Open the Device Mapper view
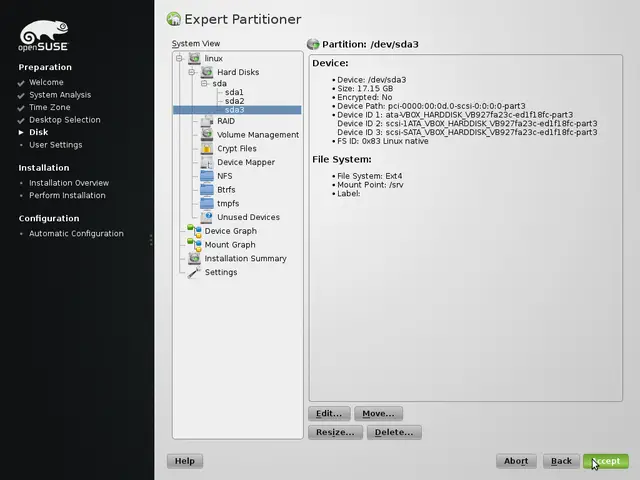 click(246, 162)
